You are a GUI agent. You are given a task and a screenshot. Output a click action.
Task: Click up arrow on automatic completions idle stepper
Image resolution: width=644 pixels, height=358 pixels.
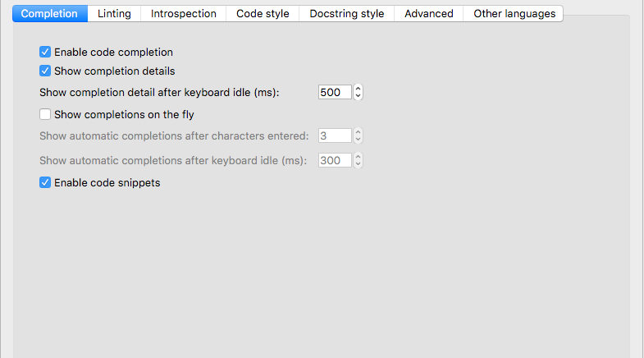coord(358,157)
